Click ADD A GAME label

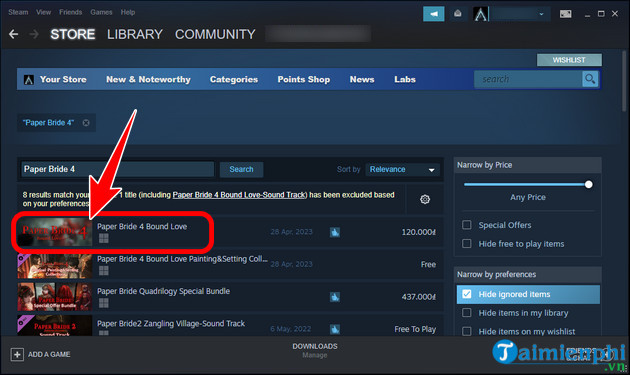pyautogui.click(x=49, y=355)
